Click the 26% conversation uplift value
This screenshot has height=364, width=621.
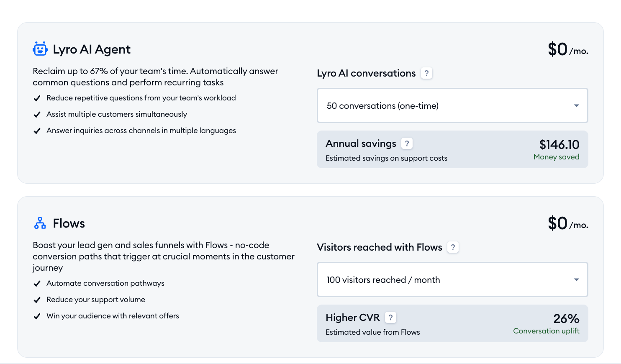(x=566, y=319)
